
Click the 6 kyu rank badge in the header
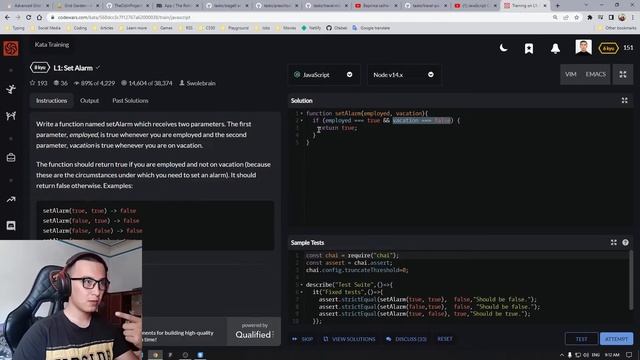[608, 48]
